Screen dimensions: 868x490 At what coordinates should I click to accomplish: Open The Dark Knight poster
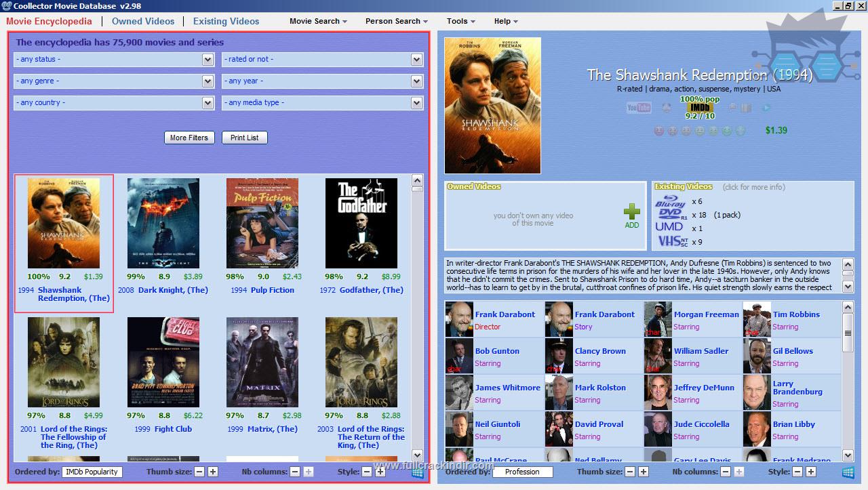163,224
